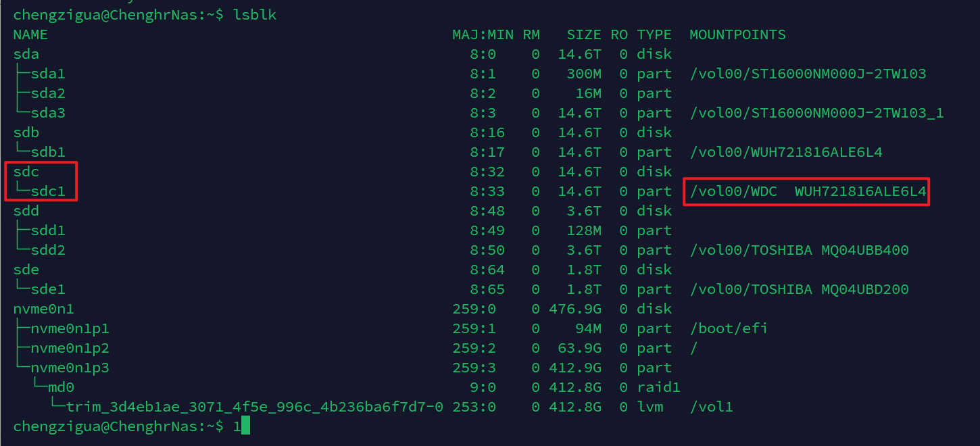980x446 pixels.
Task: Select the sde disk name
Action: click(26, 270)
